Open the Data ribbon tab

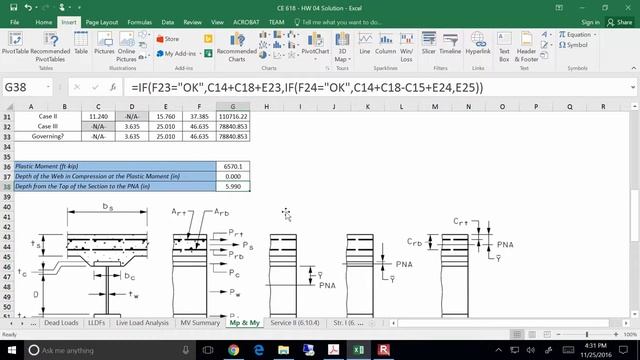click(x=168, y=22)
